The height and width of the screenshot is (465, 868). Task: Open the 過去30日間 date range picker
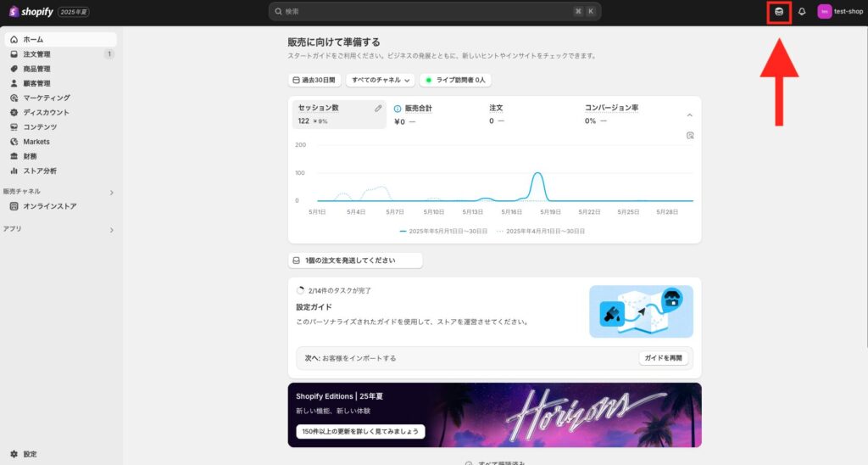314,80
